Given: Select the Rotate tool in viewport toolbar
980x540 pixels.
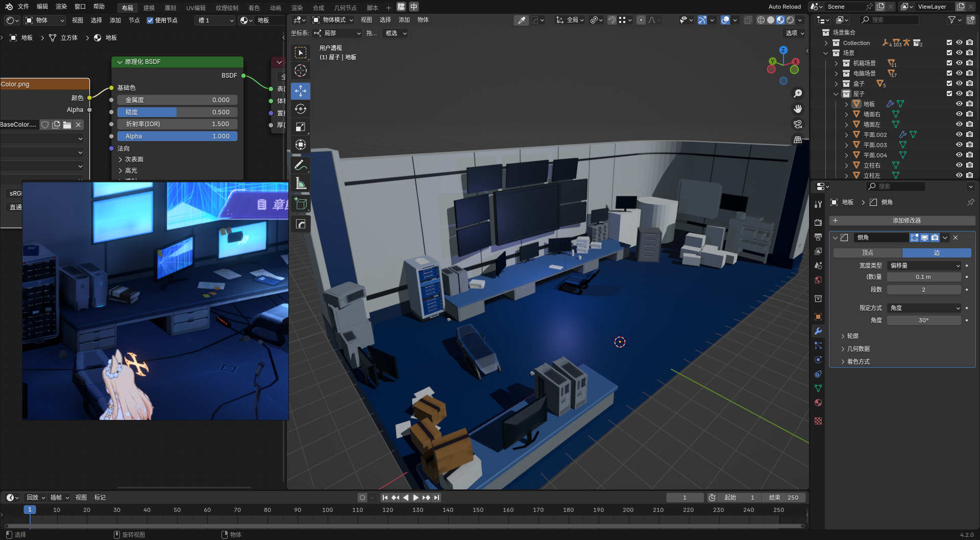Looking at the screenshot, I should pos(300,109).
